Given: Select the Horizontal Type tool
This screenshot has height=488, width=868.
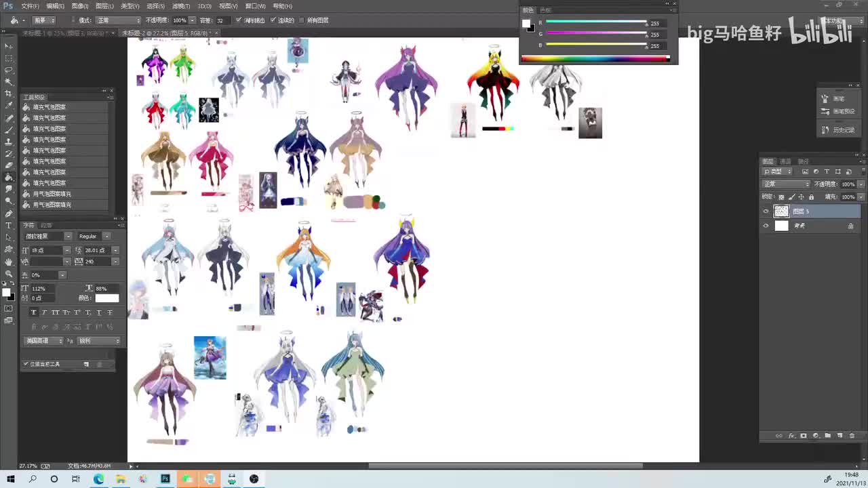Looking at the screenshot, I should point(9,225).
